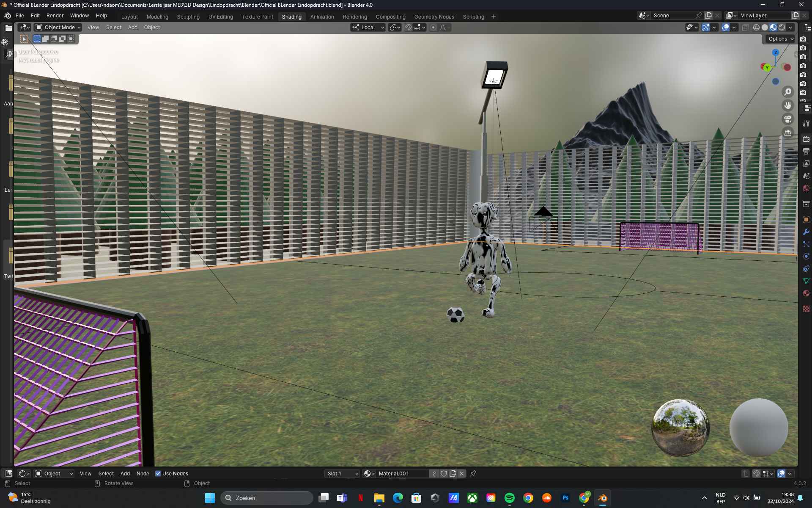The width and height of the screenshot is (812, 508).
Task: Switch to the Animation workspace tab
Action: pos(322,17)
